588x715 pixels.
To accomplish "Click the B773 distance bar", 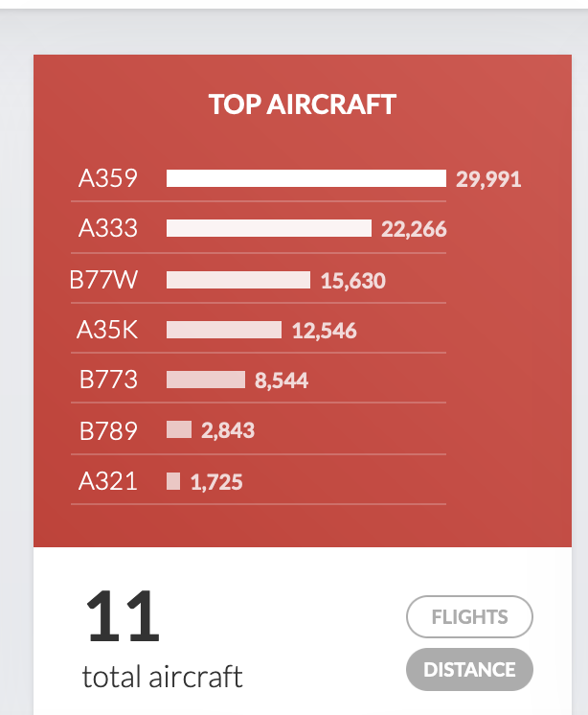I will pyautogui.click(x=206, y=380).
